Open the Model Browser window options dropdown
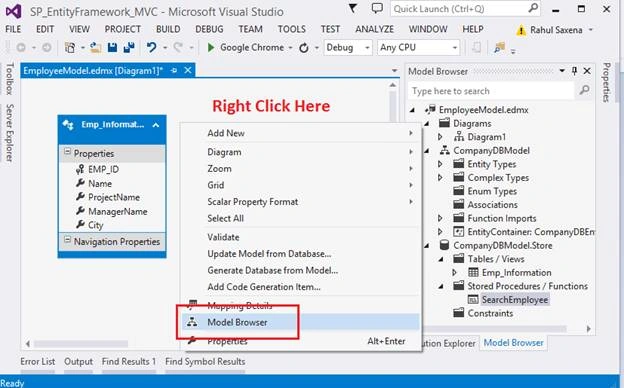The image size is (624, 388). pos(562,71)
